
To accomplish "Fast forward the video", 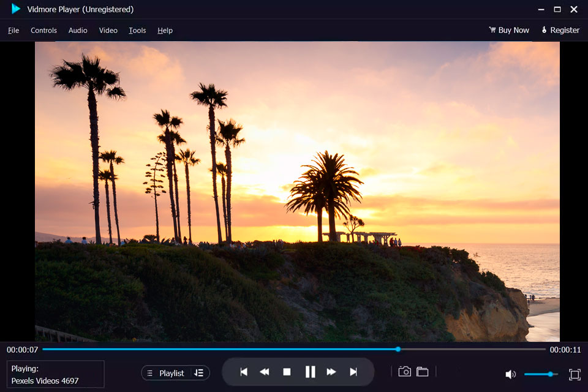I will click(331, 372).
